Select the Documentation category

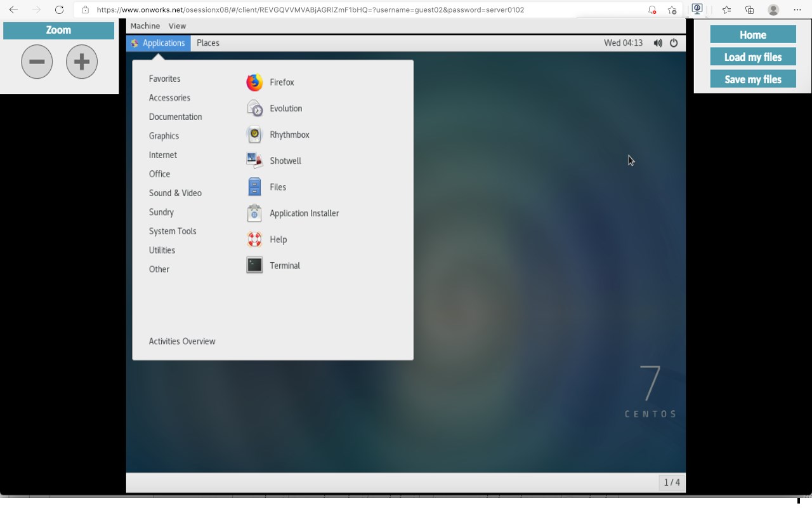click(x=176, y=117)
